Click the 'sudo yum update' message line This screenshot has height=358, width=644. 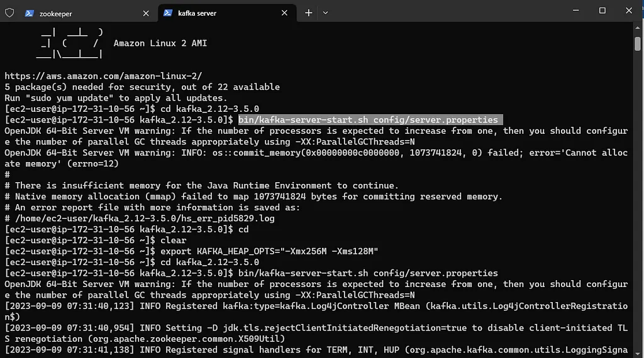pyautogui.click(x=116, y=98)
